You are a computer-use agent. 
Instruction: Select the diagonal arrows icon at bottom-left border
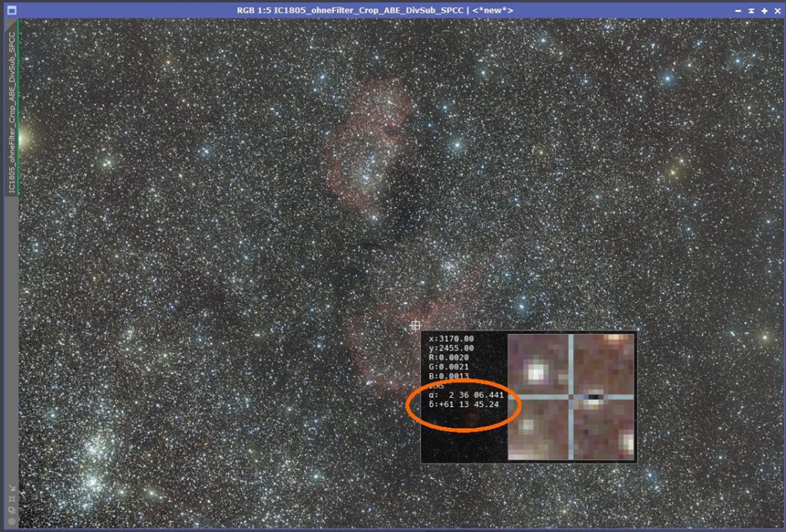12,487
